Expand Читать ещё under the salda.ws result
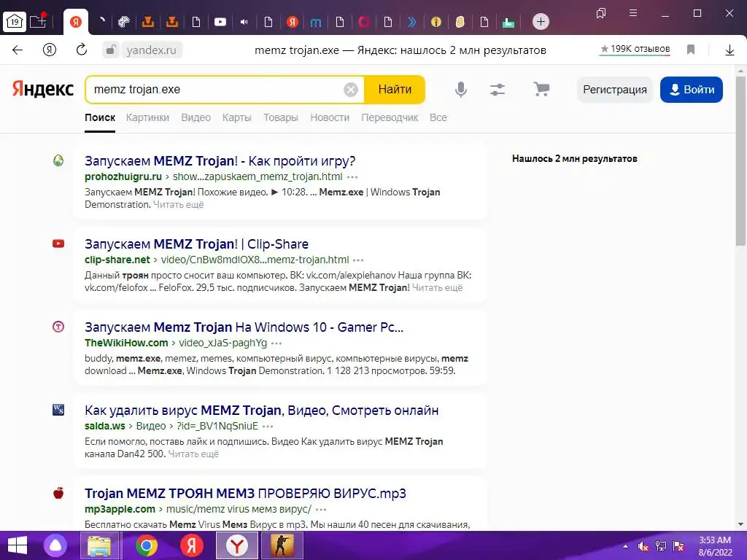This screenshot has height=560, width=747. [193, 454]
